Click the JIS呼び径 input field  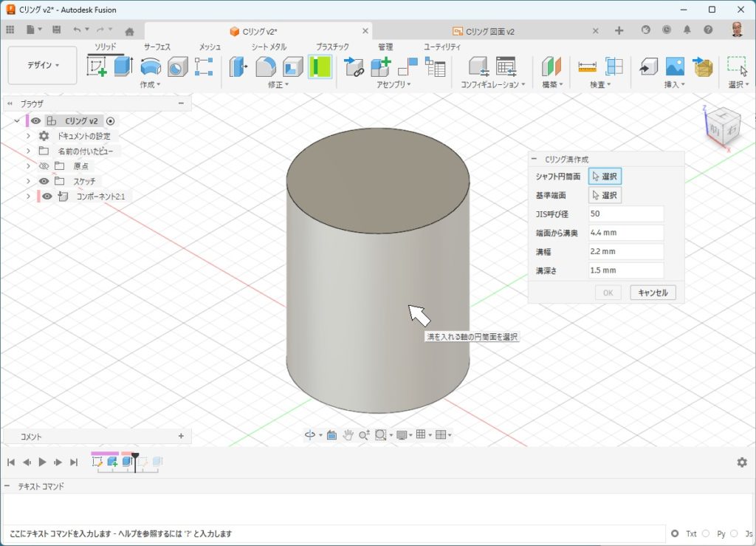(x=626, y=214)
